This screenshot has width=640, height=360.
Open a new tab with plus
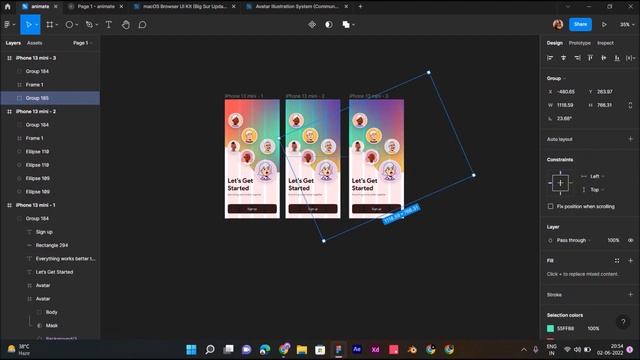pos(360,7)
